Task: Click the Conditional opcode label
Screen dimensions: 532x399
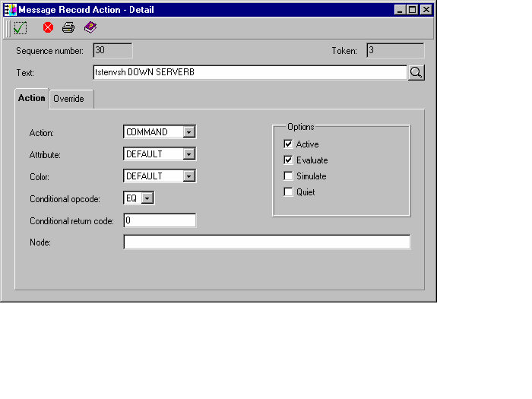Action: 65,199
